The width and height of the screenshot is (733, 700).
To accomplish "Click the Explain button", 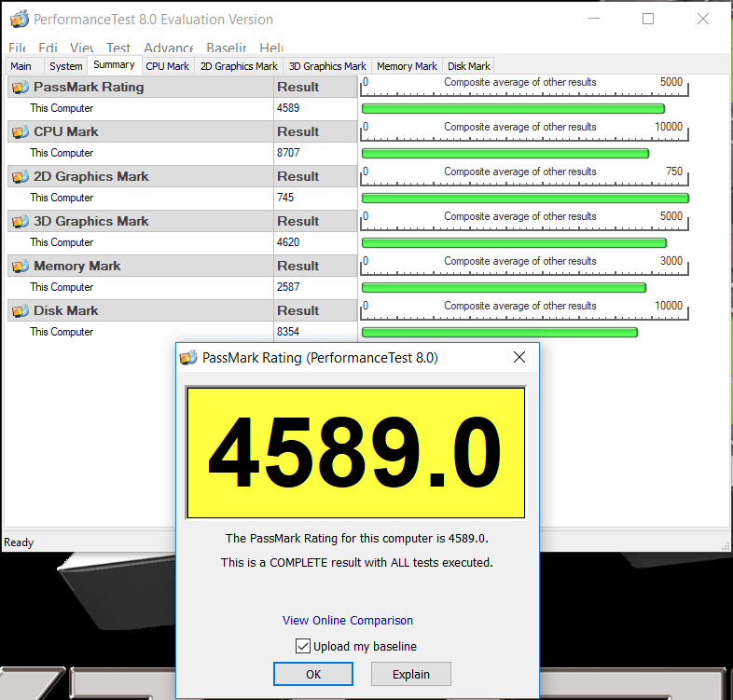I will (x=411, y=674).
